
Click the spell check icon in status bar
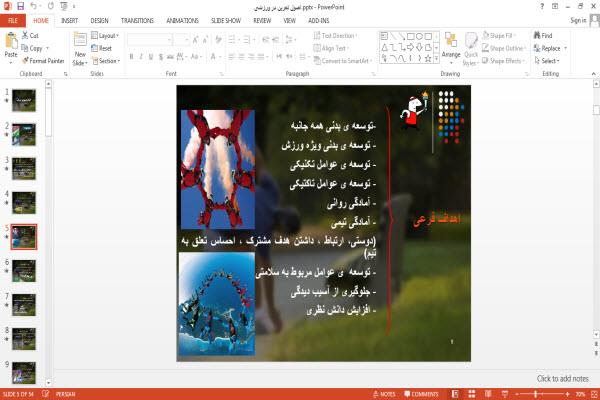tap(46, 394)
